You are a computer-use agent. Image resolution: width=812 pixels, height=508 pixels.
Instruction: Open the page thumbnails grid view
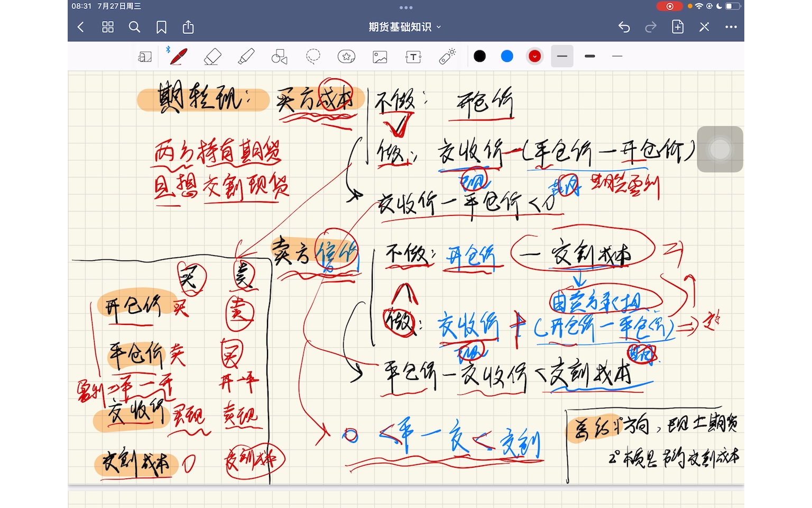click(x=108, y=27)
